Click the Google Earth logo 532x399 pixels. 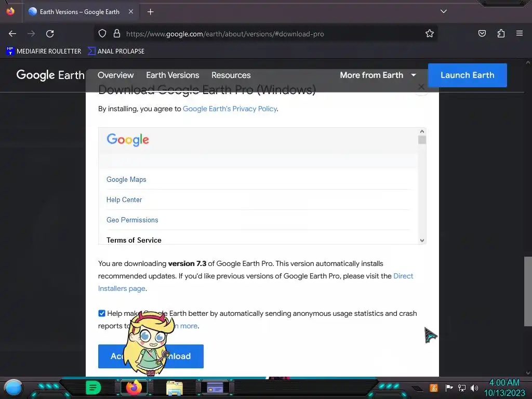50,75
